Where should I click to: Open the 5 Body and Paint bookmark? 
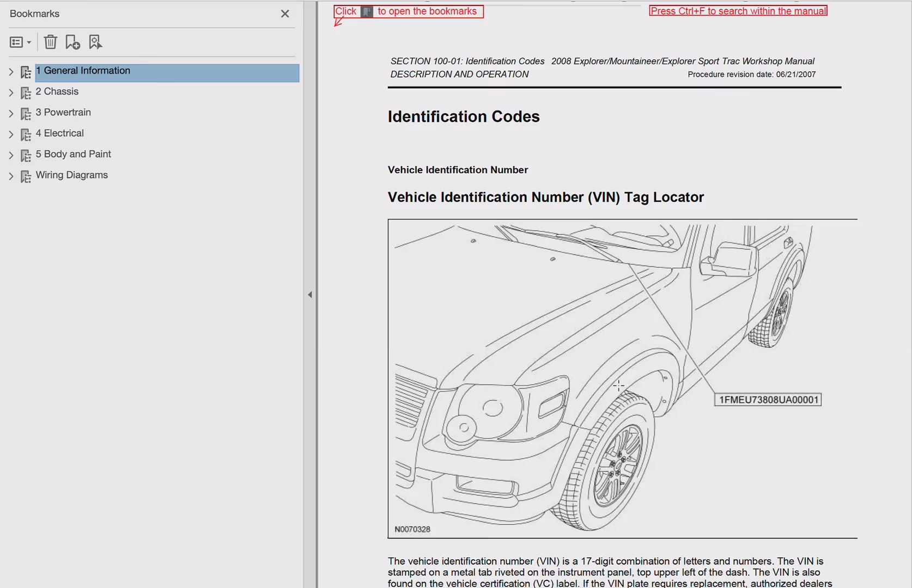coord(74,154)
